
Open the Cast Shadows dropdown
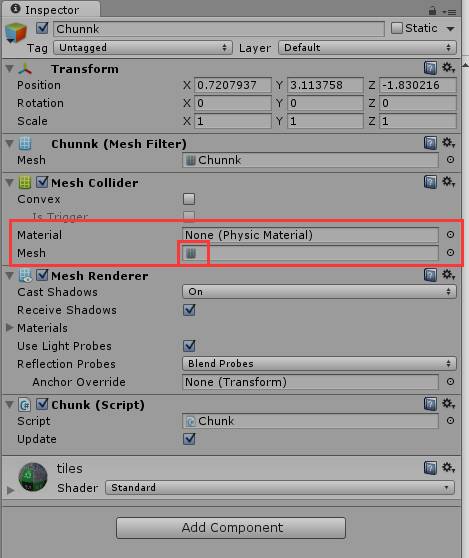(x=319, y=292)
